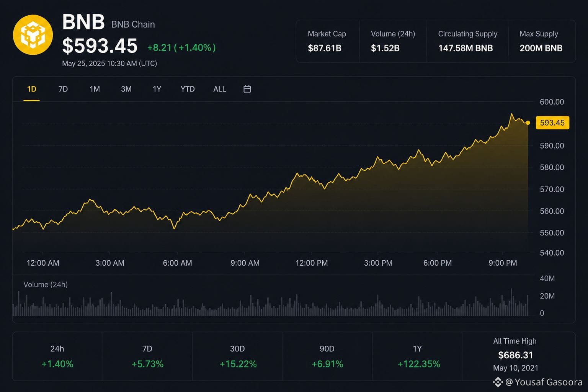Click the 9:00 PM time axis label
The width and height of the screenshot is (588, 392).
point(503,263)
